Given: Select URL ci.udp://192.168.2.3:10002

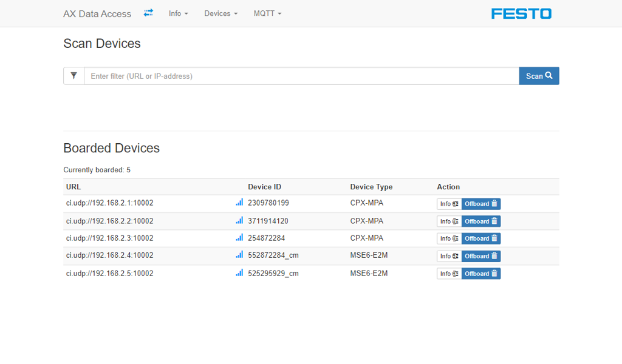Looking at the screenshot, I should [x=109, y=238].
